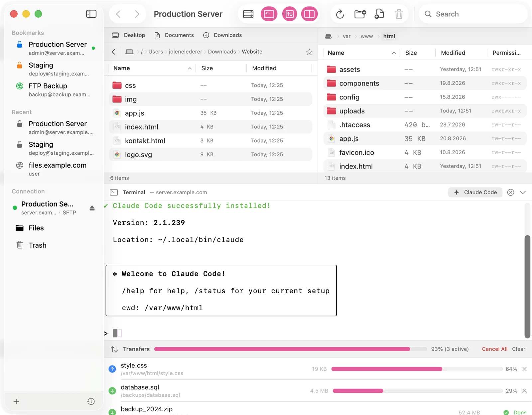Screen dimensions: 532x415
Task: Select the remote config folder
Action: [425, 97]
